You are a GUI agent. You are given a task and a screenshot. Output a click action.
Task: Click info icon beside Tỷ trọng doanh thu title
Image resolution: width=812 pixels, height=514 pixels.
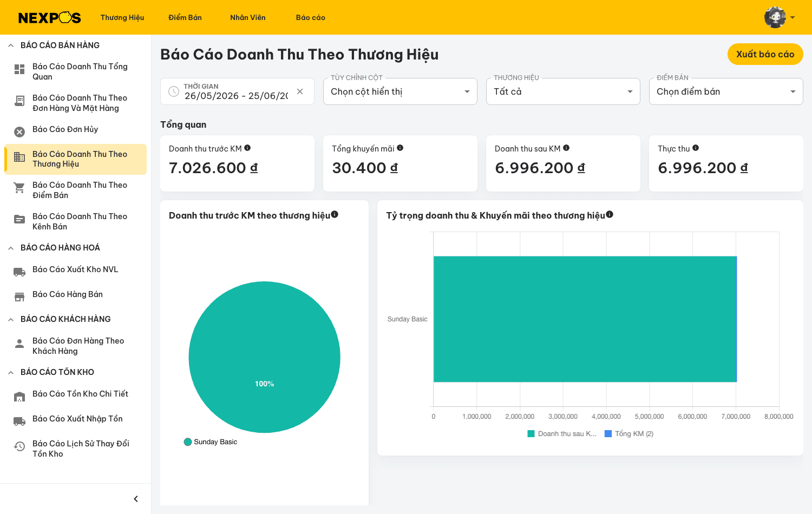pyautogui.click(x=610, y=214)
